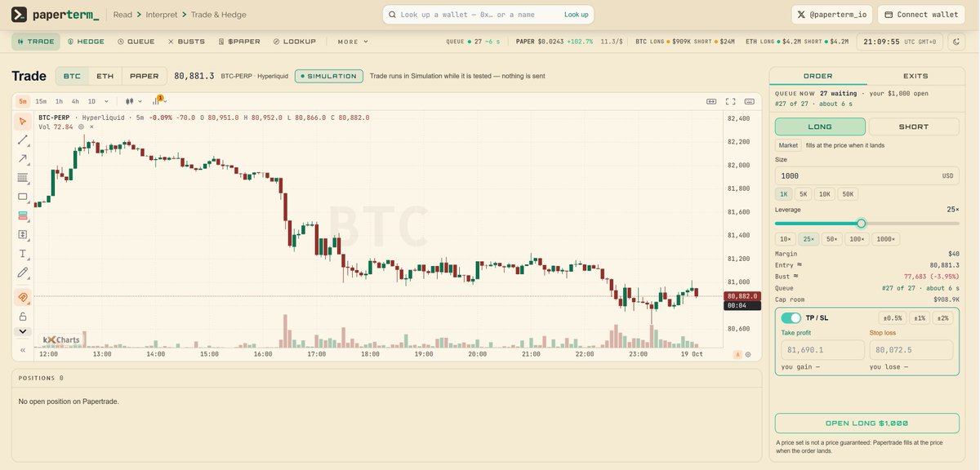The height and width of the screenshot is (470, 980).
Task: Select the arrow drawing tool
Action: coord(23,158)
